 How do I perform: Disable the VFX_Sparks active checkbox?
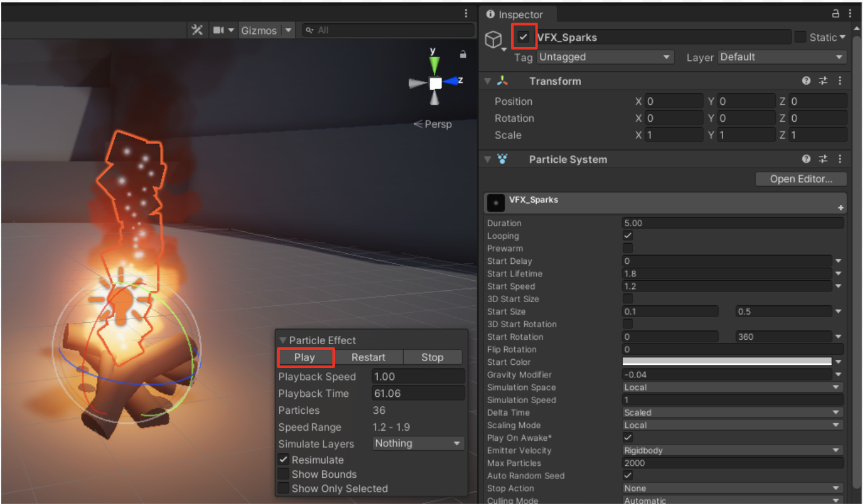tap(523, 37)
